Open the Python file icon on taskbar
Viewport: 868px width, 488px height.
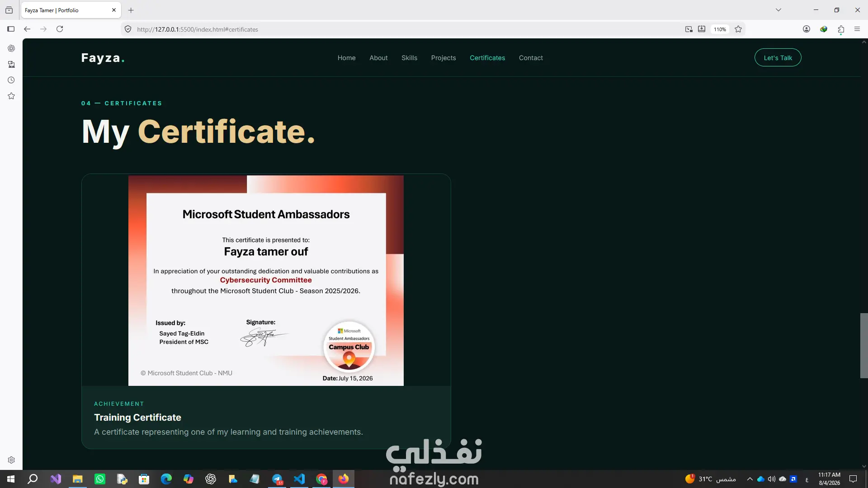[122, 479]
